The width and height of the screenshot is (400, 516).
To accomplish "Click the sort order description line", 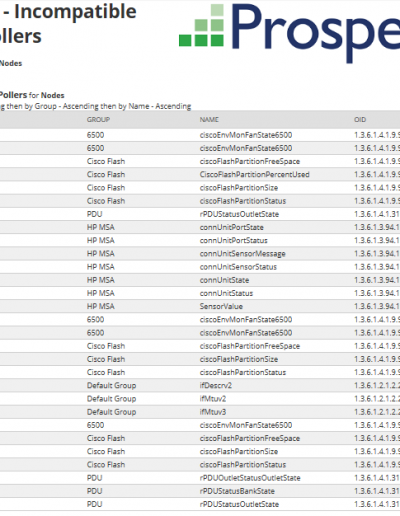I will tap(95, 106).
